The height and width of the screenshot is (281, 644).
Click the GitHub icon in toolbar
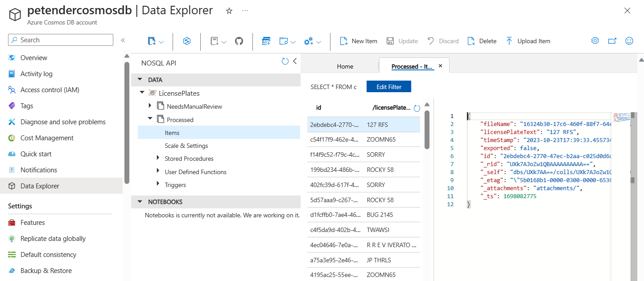(239, 41)
